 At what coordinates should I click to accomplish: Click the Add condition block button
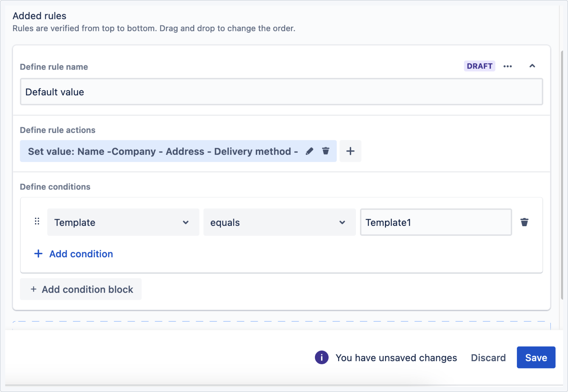81,289
